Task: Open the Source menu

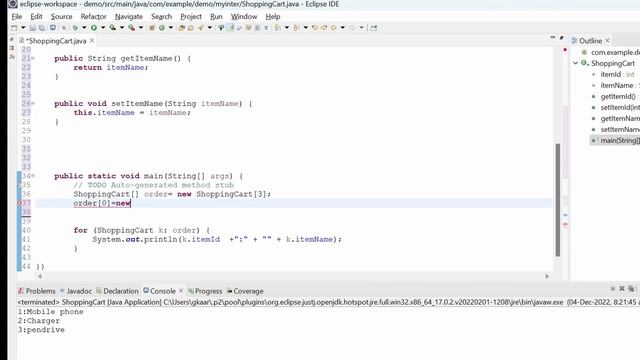Action: pos(62,16)
